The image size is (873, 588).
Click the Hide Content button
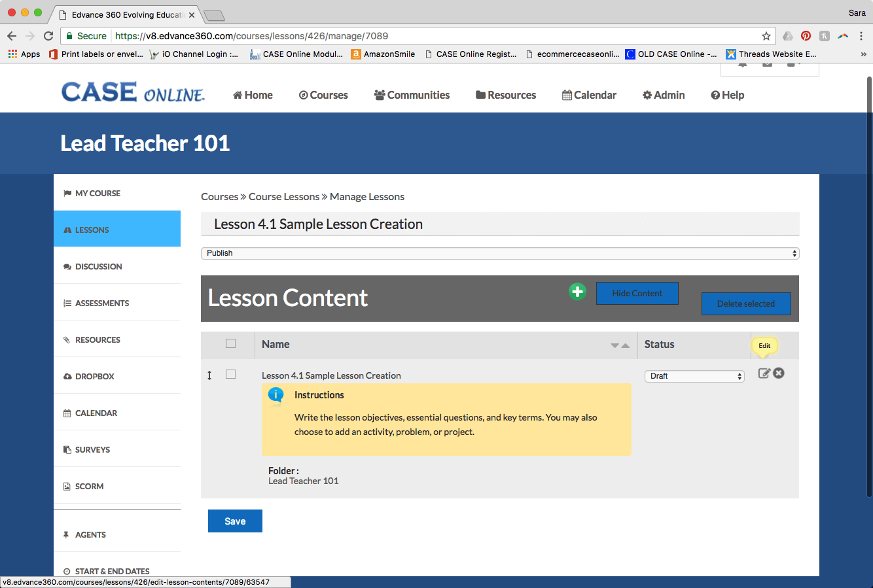[x=637, y=293]
